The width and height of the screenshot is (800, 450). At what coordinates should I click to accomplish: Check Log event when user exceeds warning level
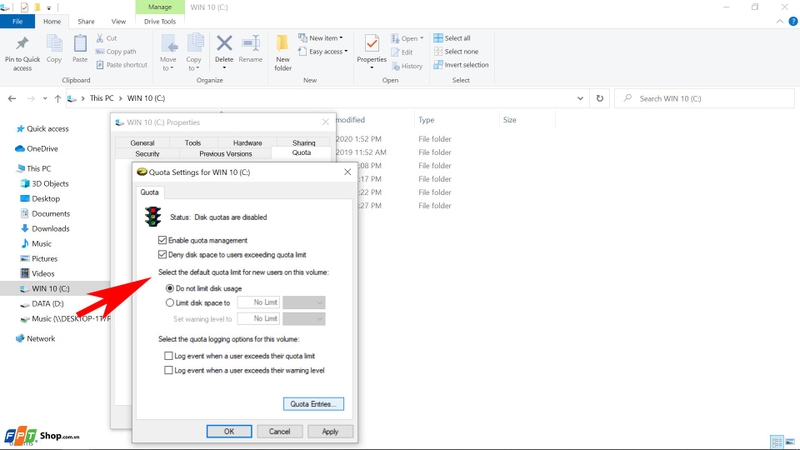[168, 370]
